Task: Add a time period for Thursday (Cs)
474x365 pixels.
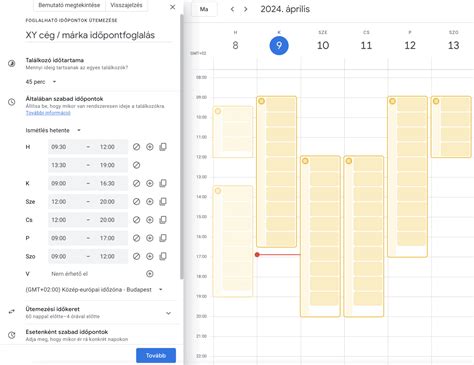Action: pyautogui.click(x=150, y=220)
